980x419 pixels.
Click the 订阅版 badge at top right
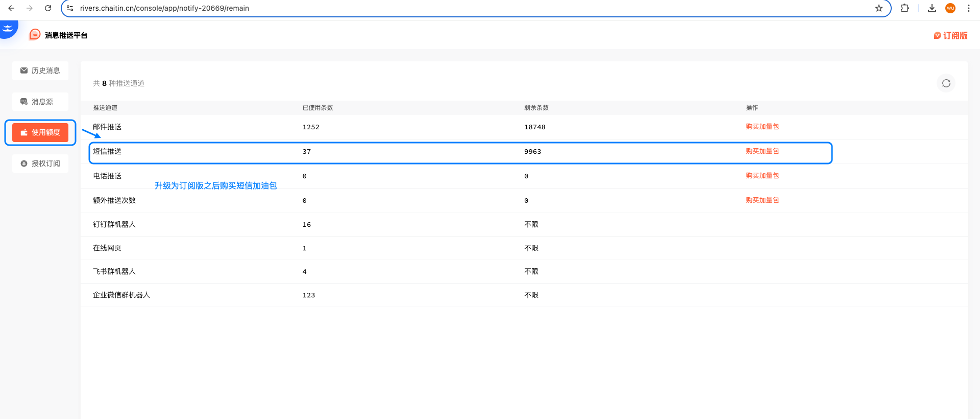(950, 35)
